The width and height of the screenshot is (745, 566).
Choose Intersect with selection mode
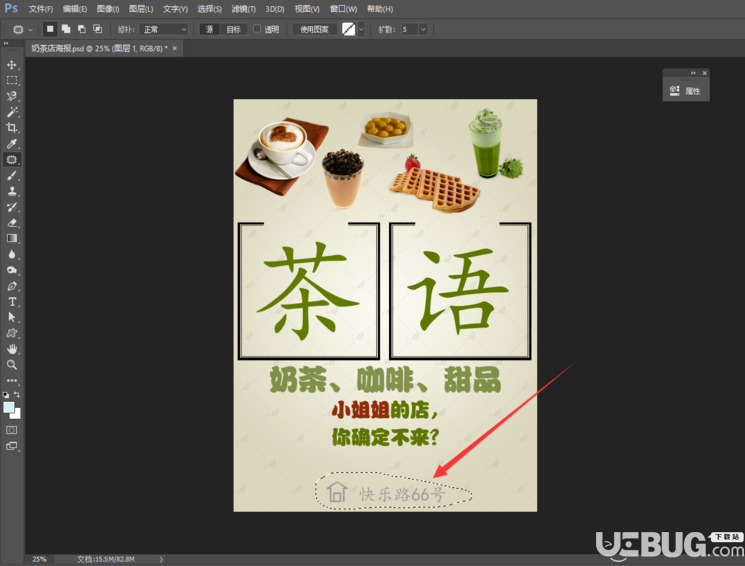97,29
